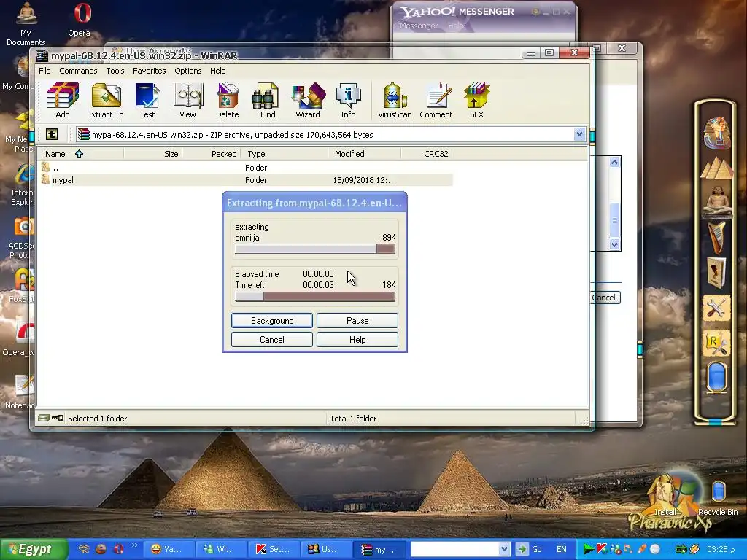
Task: Click the SFX toolbar icon
Action: click(x=476, y=100)
